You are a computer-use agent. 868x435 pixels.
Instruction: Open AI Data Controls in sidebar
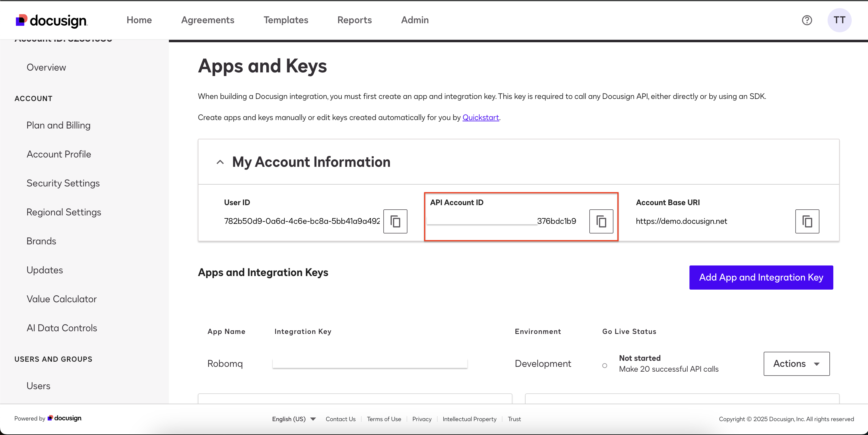click(62, 328)
